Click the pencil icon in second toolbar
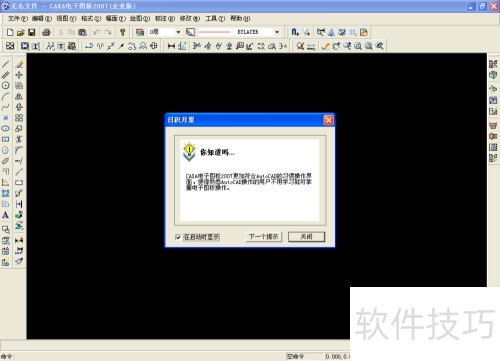This screenshot has height=361, width=500. coord(326,46)
